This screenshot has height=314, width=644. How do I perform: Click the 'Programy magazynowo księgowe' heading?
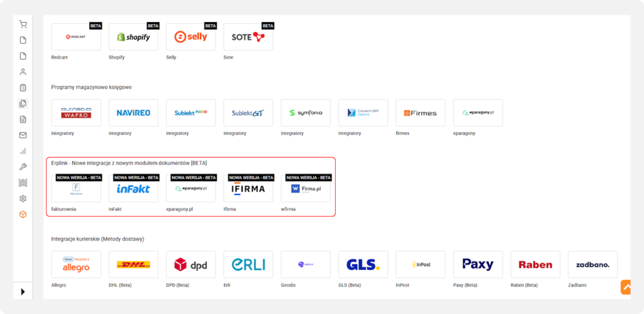pyautogui.click(x=92, y=87)
